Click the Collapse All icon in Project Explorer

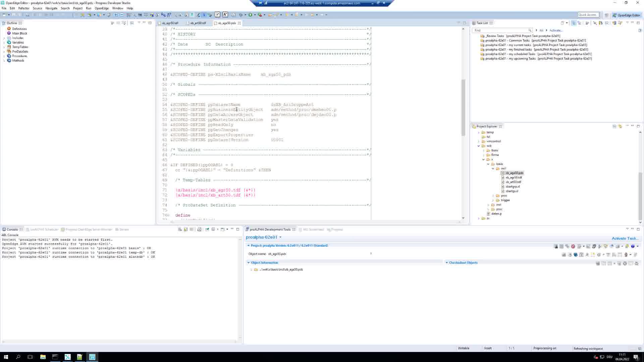[x=614, y=126]
